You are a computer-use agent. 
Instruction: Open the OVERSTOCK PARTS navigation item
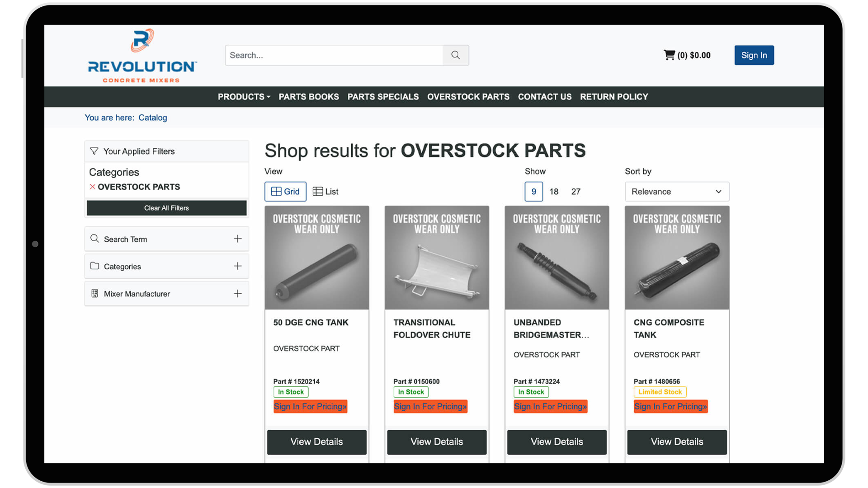(x=468, y=97)
